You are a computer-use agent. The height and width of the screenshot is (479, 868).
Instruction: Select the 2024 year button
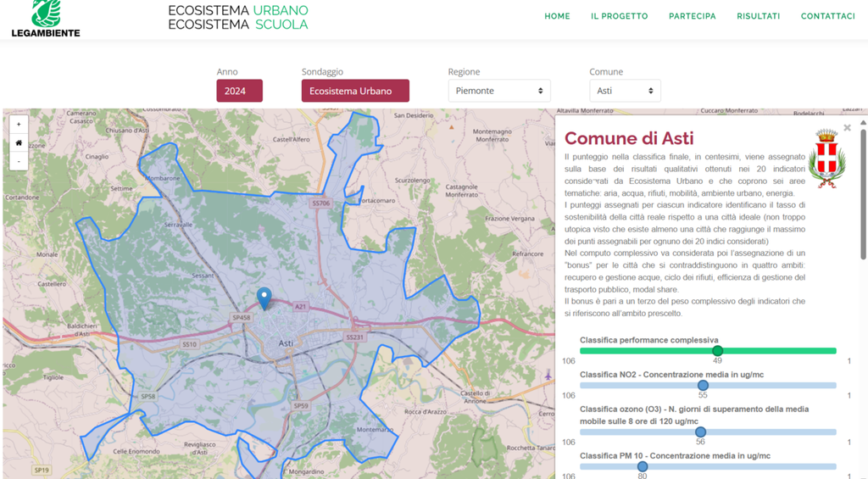(239, 91)
